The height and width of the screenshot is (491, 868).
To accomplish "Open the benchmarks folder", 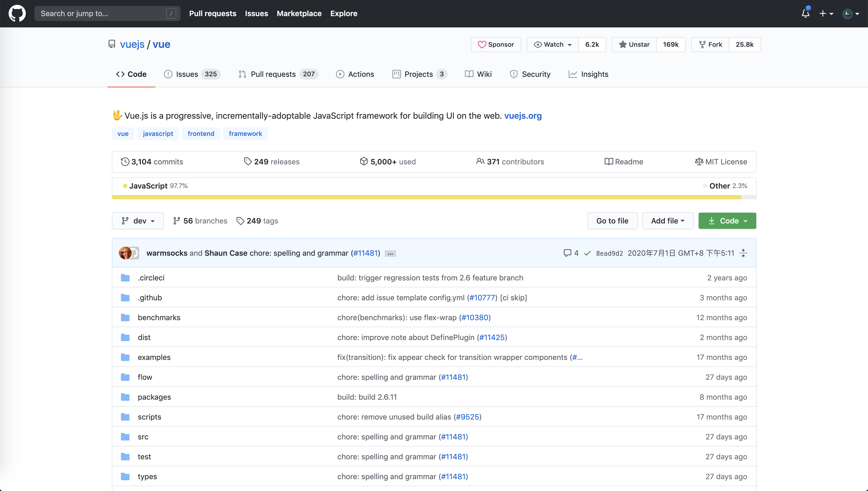I will click(159, 318).
